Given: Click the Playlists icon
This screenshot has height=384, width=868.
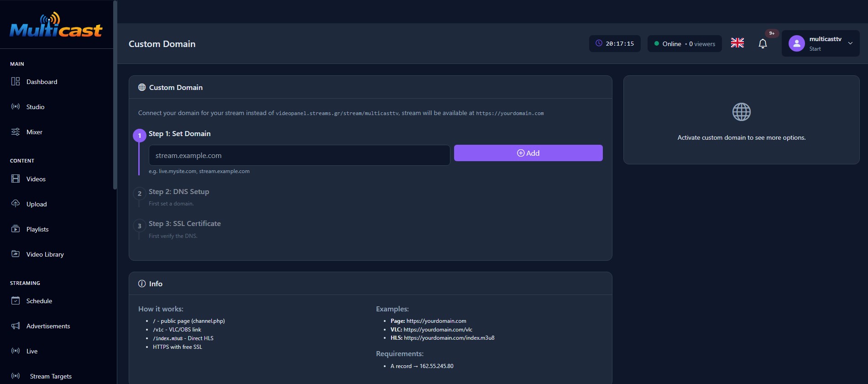Looking at the screenshot, I should coord(16,229).
